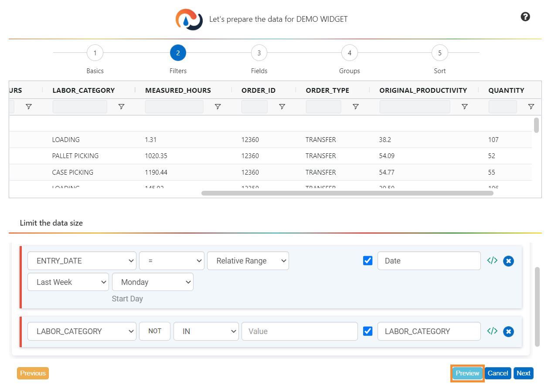548x392 pixels.
Task: Uncheck the ENTRY_DATE filter checkbox
Action: click(368, 260)
